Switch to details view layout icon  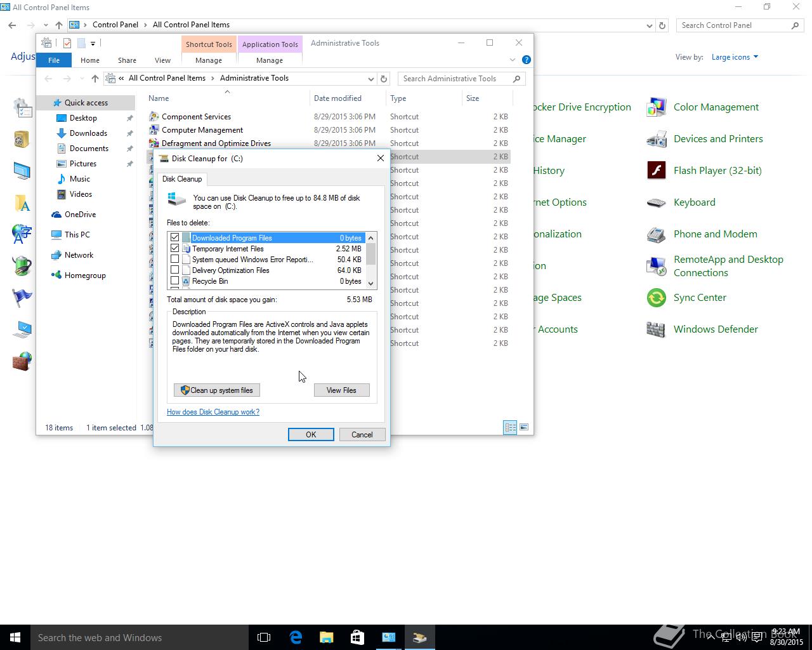pos(510,427)
